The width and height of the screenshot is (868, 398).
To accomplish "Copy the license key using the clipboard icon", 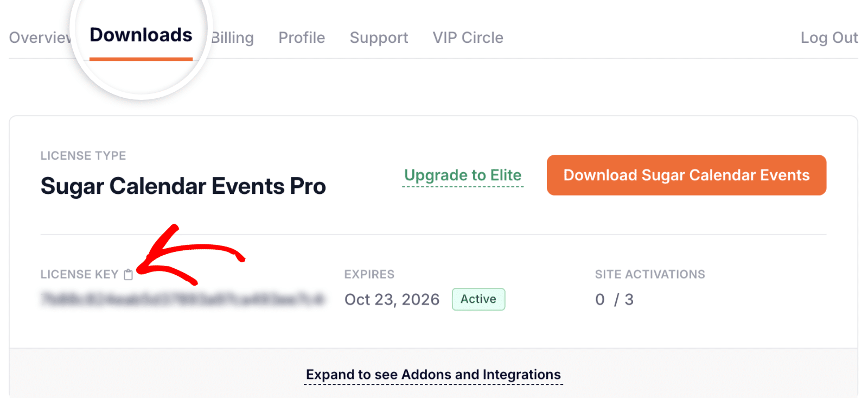I will point(128,274).
